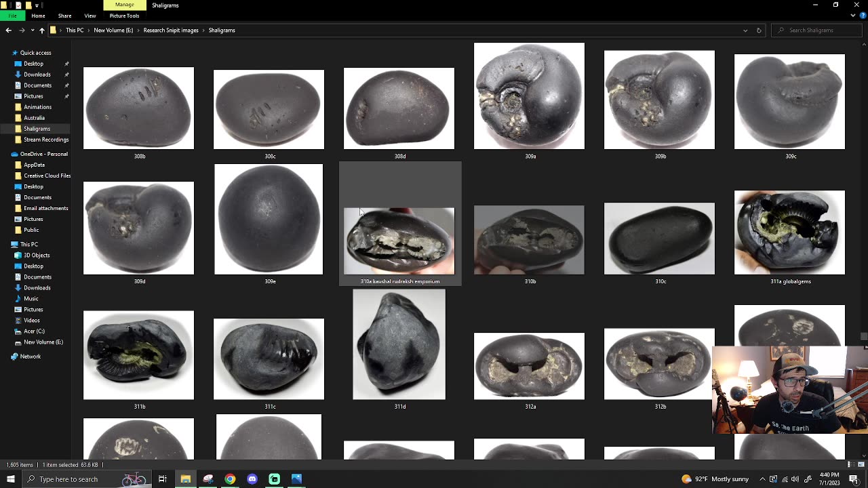Image resolution: width=868 pixels, height=488 pixels.
Task: Open the Photos app from the taskbar
Action: click(x=296, y=479)
